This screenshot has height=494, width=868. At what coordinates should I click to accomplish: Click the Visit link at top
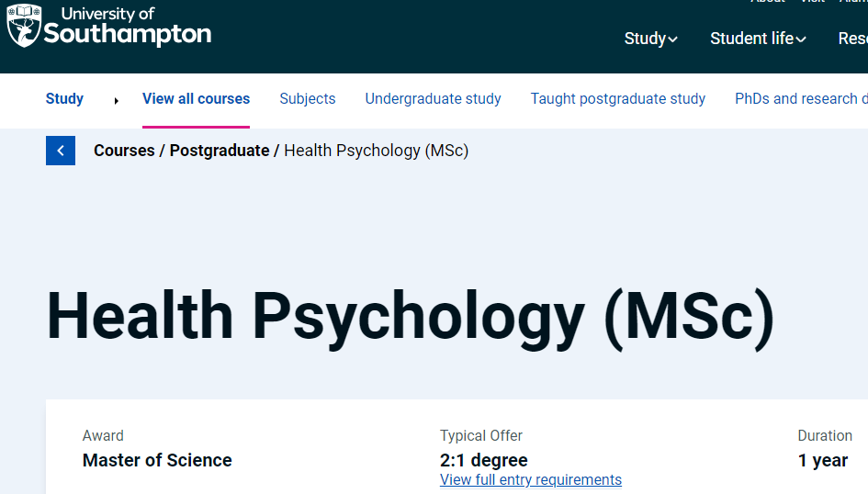click(x=813, y=2)
